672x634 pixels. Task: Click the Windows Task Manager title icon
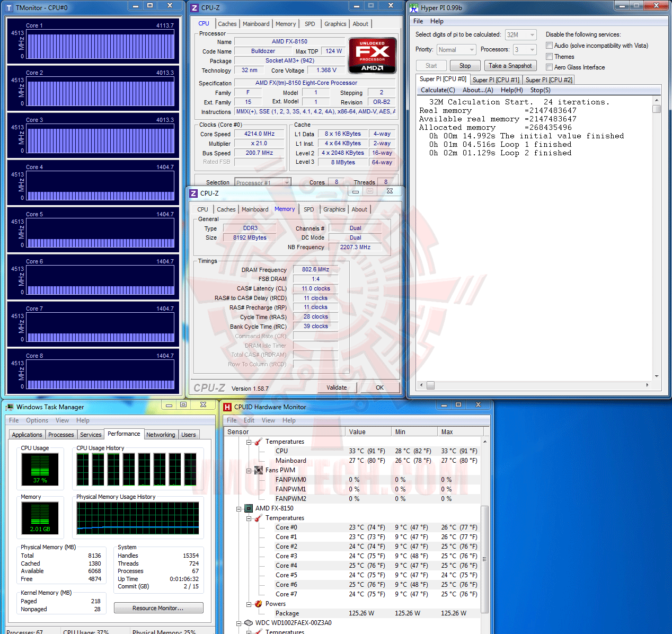point(10,407)
